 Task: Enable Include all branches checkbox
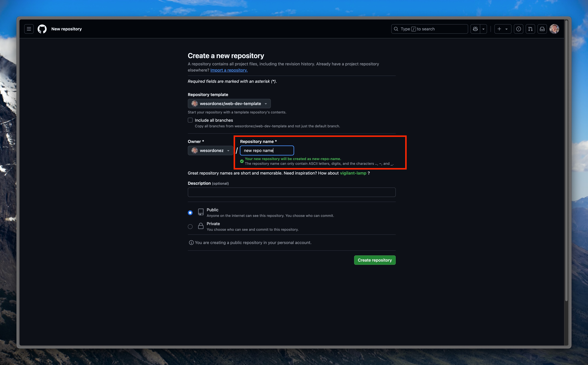(x=190, y=120)
